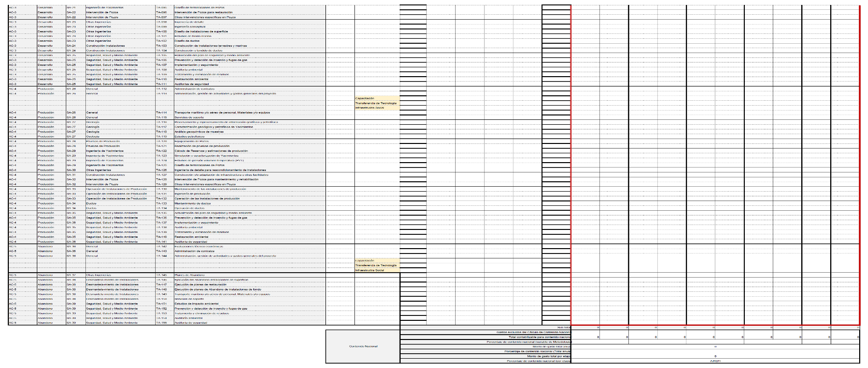Select 'Cálculo de Reservas y estimaciones' cell
Screen dimensions: 868x368
click(x=211, y=151)
